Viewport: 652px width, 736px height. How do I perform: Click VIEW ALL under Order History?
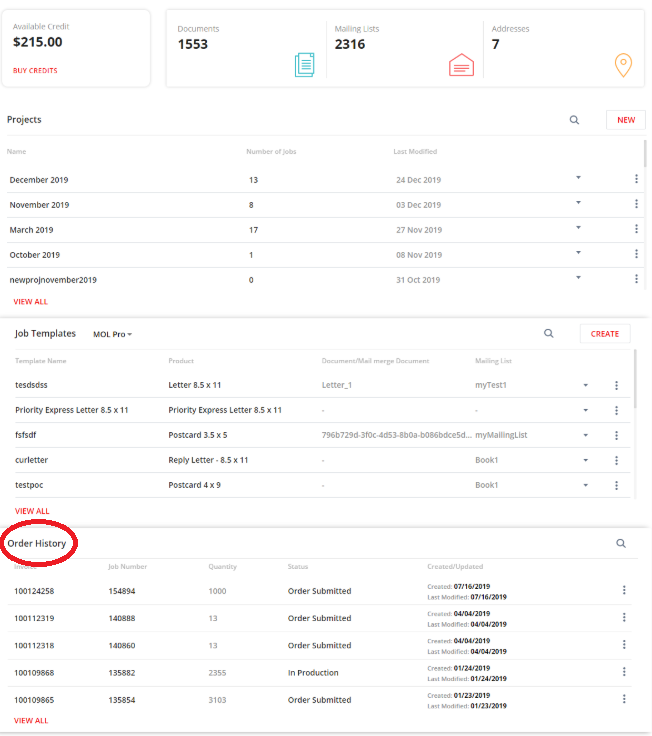click(30, 720)
